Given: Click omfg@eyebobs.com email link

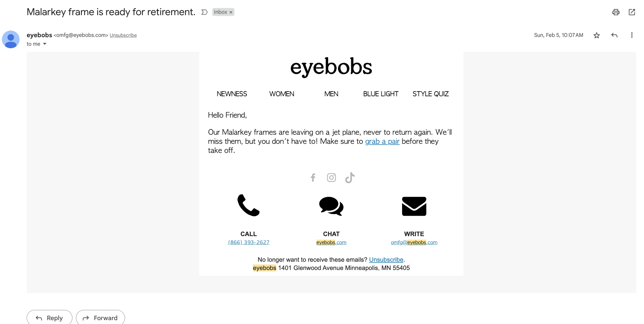Looking at the screenshot, I should [414, 242].
